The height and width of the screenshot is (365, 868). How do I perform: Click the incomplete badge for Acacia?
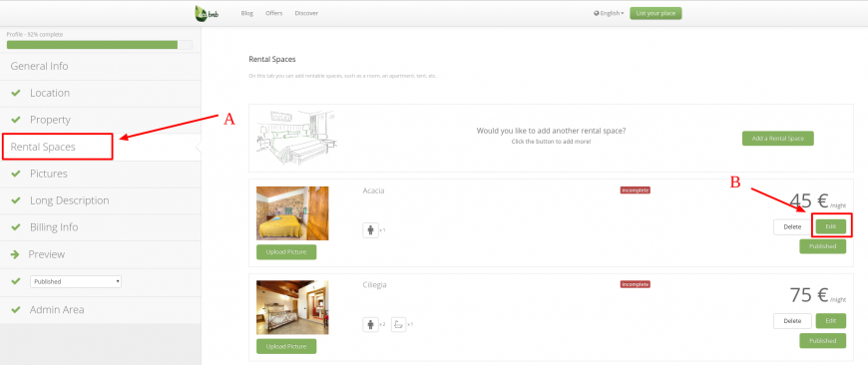pyautogui.click(x=635, y=190)
